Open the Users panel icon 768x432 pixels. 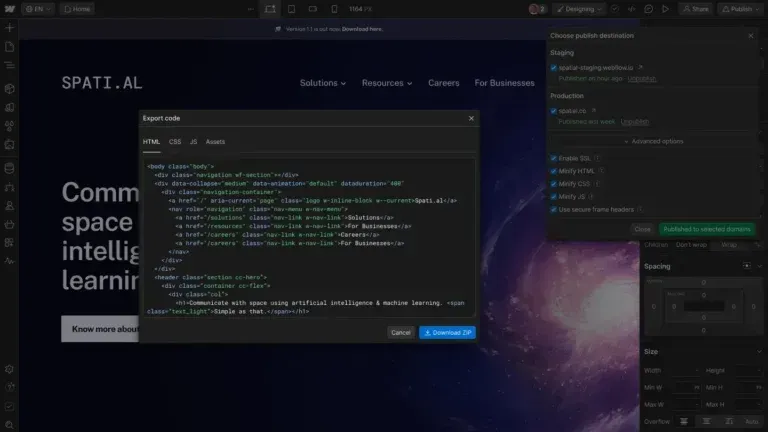pyautogui.click(x=9, y=206)
